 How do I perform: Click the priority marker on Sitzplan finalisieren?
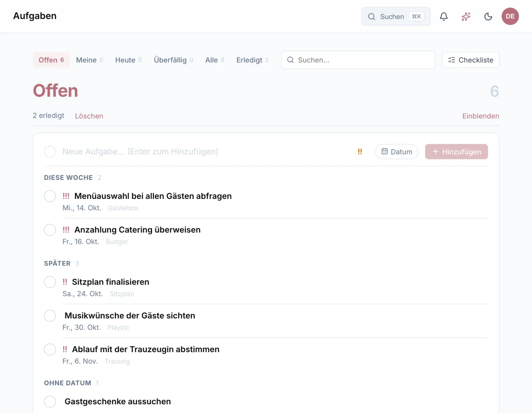[65, 282]
